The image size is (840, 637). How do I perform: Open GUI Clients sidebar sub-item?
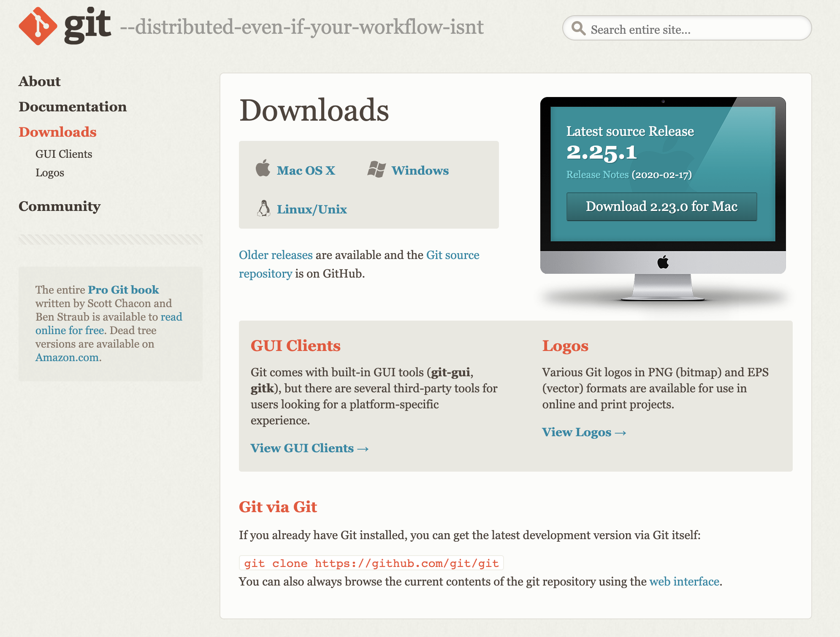(64, 154)
